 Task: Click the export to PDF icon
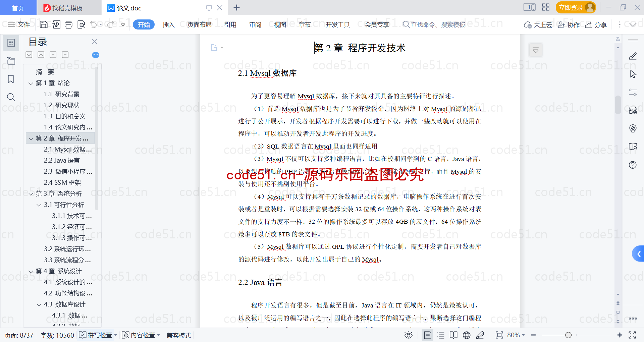(56, 24)
